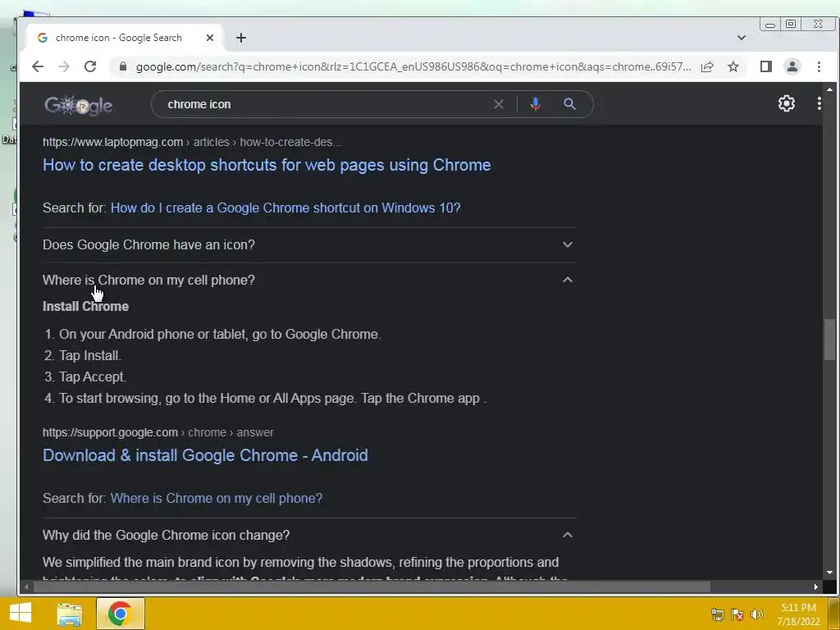Image resolution: width=840 pixels, height=630 pixels.
Task: Start voice search with microphone icon
Action: tap(535, 104)
